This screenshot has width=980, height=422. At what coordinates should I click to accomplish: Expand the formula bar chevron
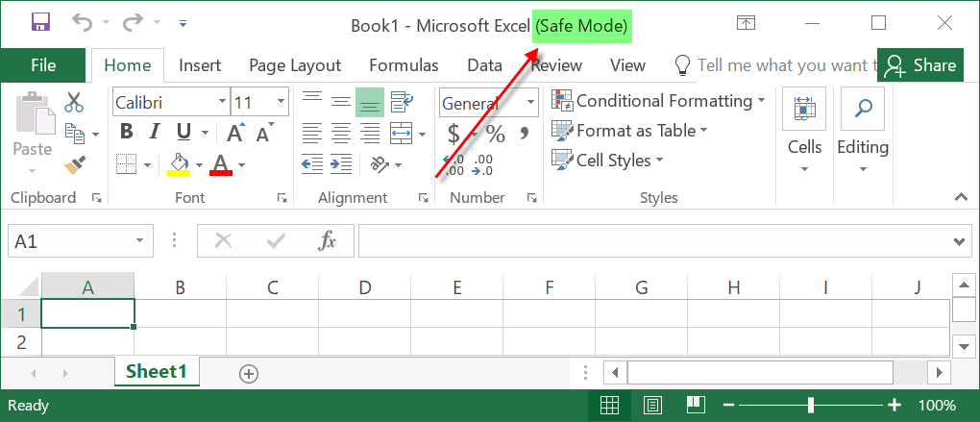(960, 241)
